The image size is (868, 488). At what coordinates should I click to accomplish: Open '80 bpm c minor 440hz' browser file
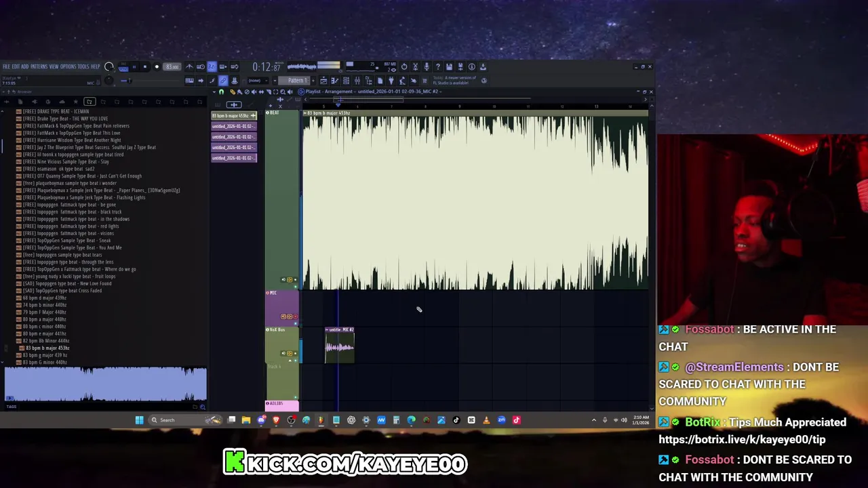click(45, 327)
